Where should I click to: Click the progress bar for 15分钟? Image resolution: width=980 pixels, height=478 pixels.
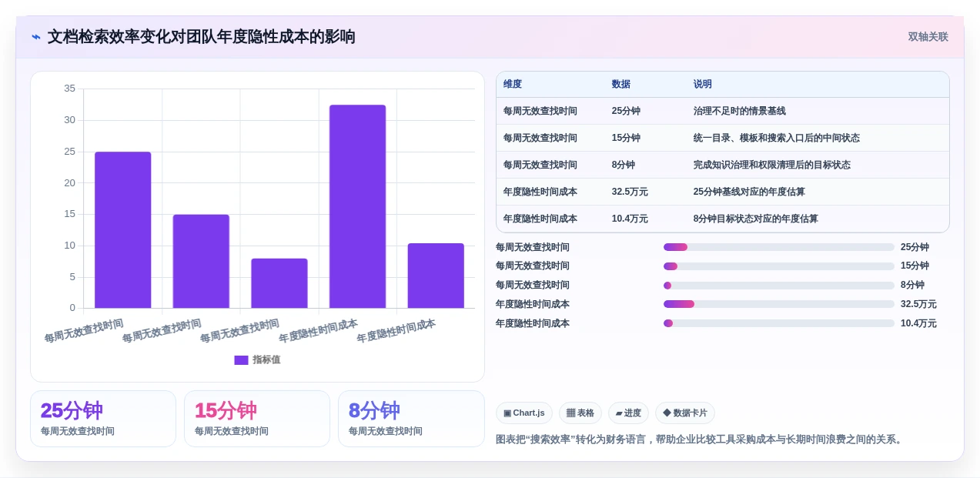tap(779, 266)
